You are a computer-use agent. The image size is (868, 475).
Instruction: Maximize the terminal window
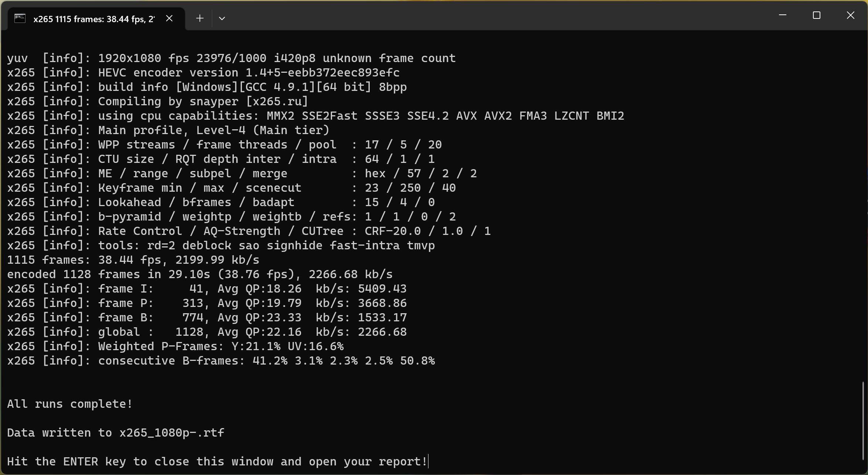point(816,15)
